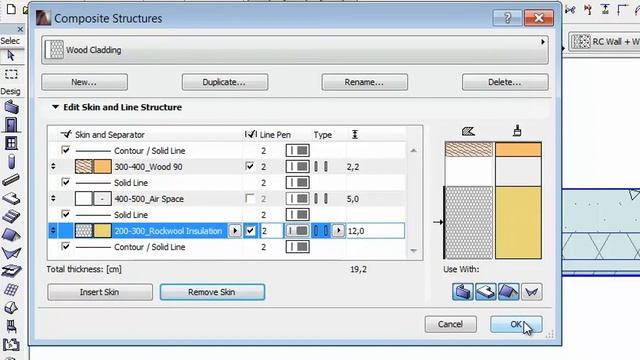Click the Help question mark button

click(x=507, y=18)
